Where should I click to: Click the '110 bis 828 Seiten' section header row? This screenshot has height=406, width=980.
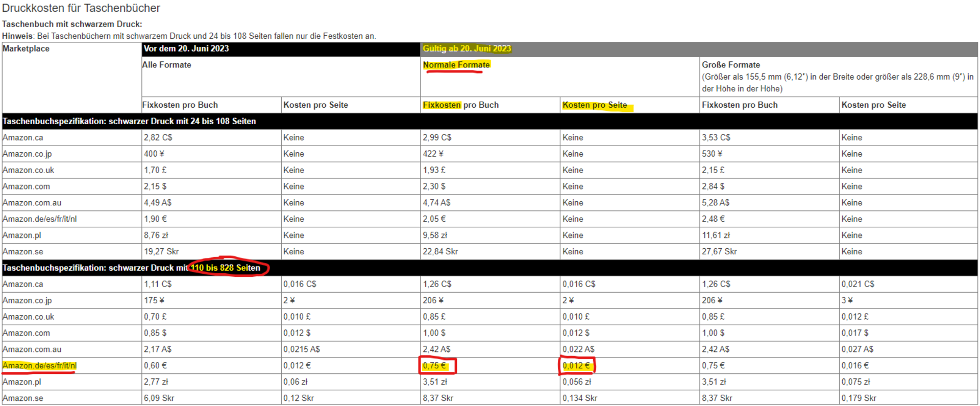point(490,268)
